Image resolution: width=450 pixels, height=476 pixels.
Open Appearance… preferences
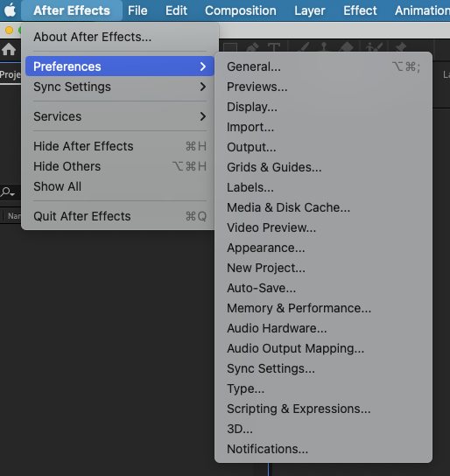point(323,248)
